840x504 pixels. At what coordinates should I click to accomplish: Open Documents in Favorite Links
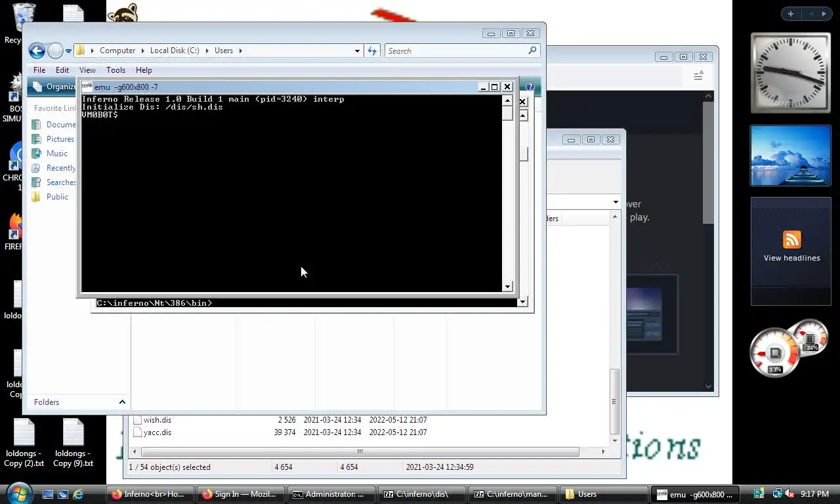(x=52, y=125)
